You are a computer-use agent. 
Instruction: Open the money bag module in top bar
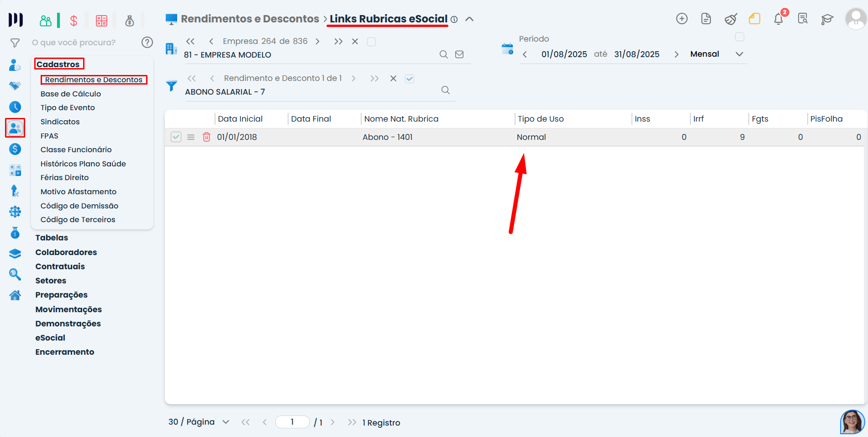point(130,21)
